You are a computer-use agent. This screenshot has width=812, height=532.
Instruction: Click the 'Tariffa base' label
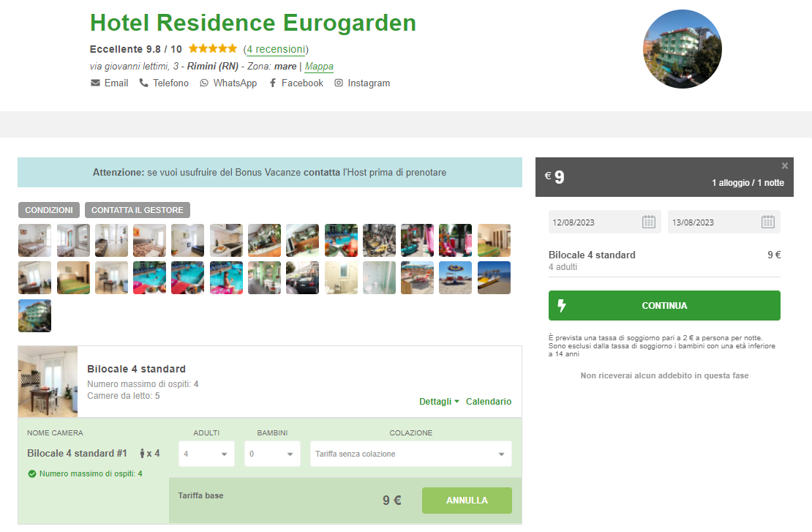click(200, 495)
